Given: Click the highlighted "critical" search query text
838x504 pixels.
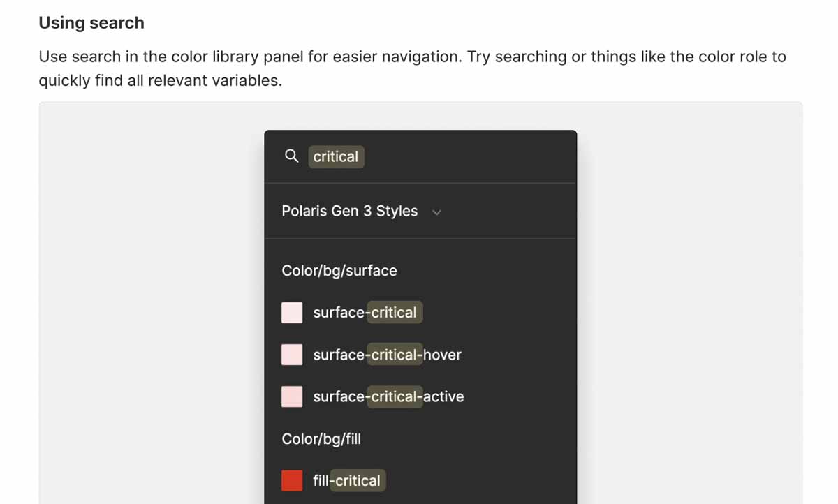Looking at the screenshot, I should pyautogui.click(x=336, y=157).
